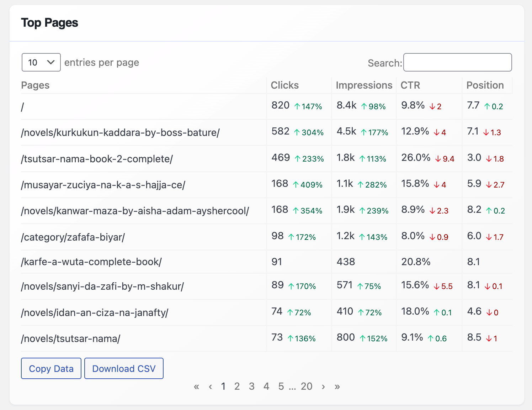Focus the Search input field
Viewport: 532px width, 410px height.
point(457,62)
